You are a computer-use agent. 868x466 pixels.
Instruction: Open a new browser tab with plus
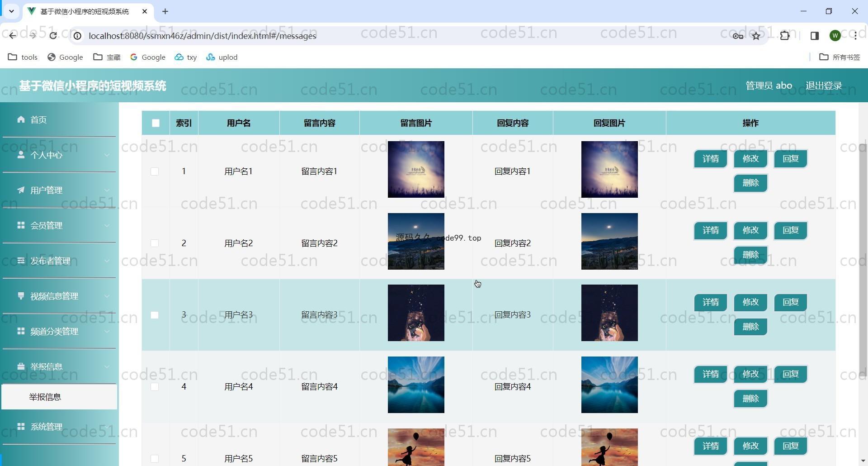(165, 11)
